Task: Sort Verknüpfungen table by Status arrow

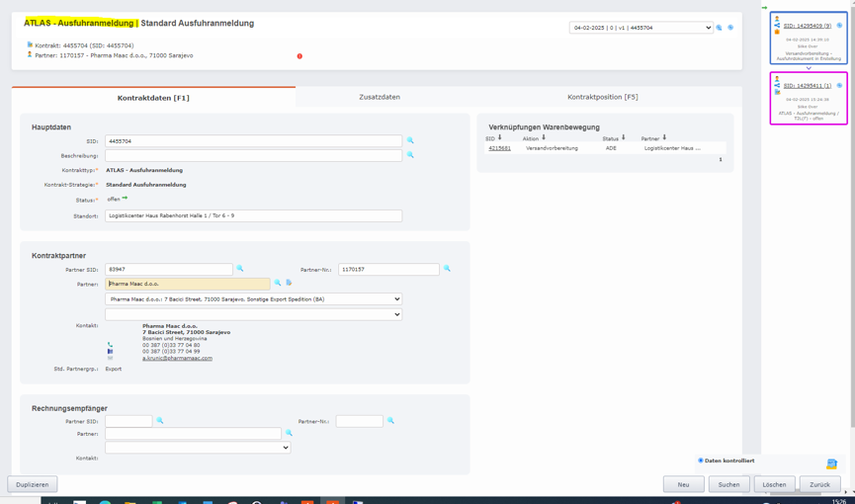Action: (624, 138)
